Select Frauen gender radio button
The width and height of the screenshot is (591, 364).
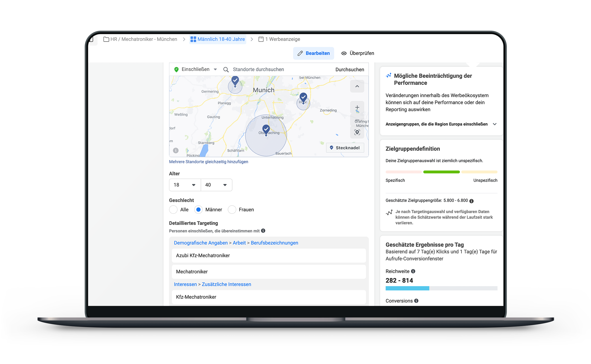coord(232,210)
